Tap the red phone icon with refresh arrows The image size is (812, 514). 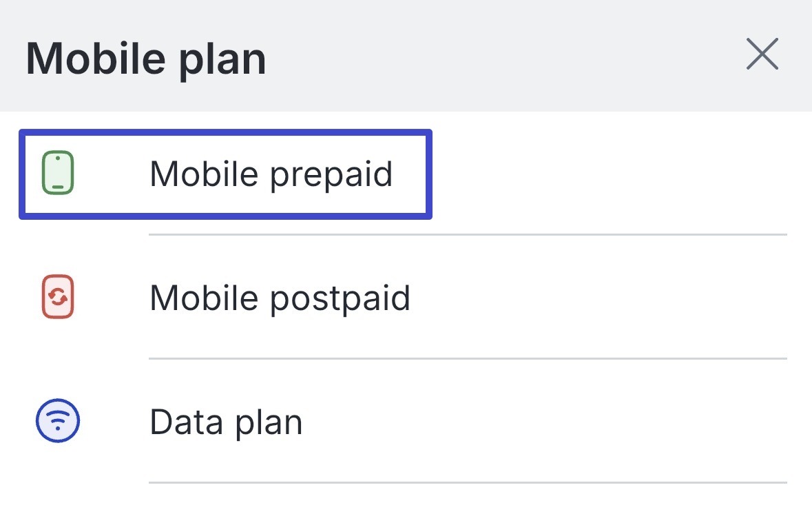[58, 298]
